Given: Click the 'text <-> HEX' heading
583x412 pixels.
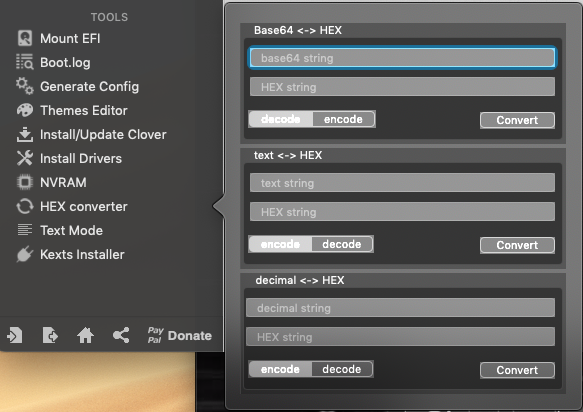Looking at the screenshot, I should 288,155.
